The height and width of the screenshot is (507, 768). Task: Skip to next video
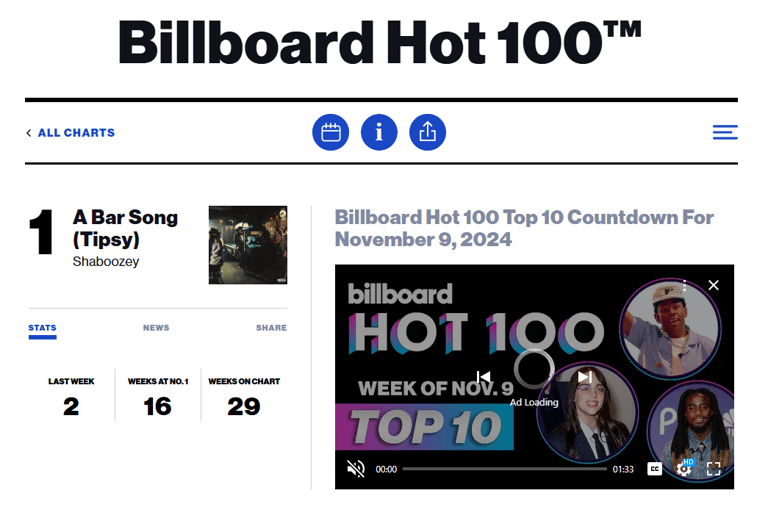point(586,377)
